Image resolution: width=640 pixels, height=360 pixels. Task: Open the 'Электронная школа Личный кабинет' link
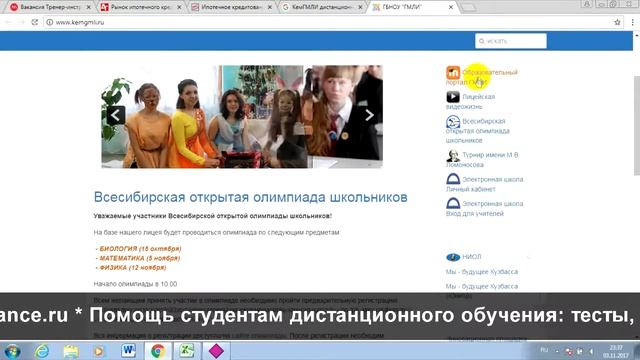(484, 184)
